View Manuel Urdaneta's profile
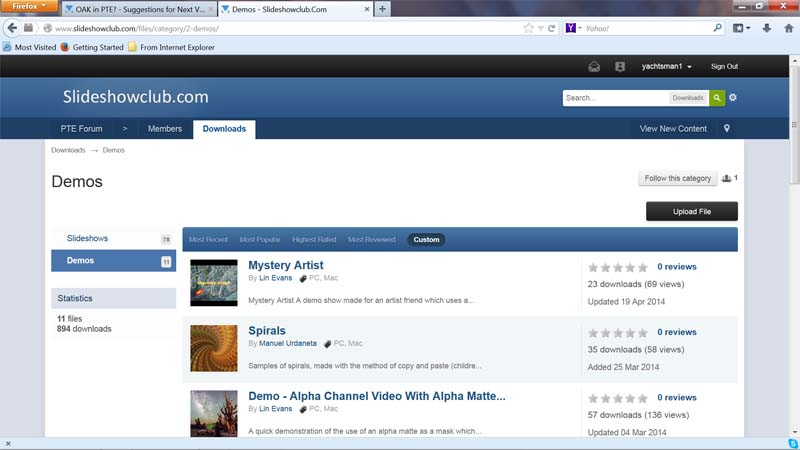 tap(288, 343)
